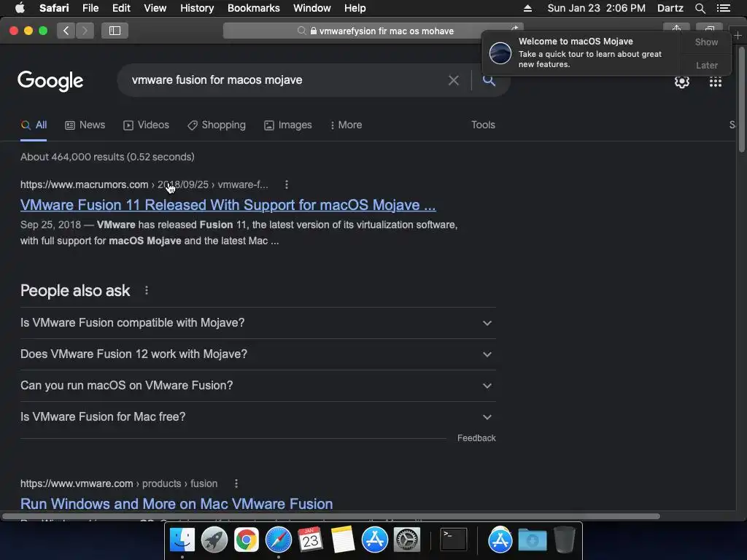The width and height of the screenshot is (747, 560).
Task: Go back using Safari back arrow
Action: tap(66, 31)
